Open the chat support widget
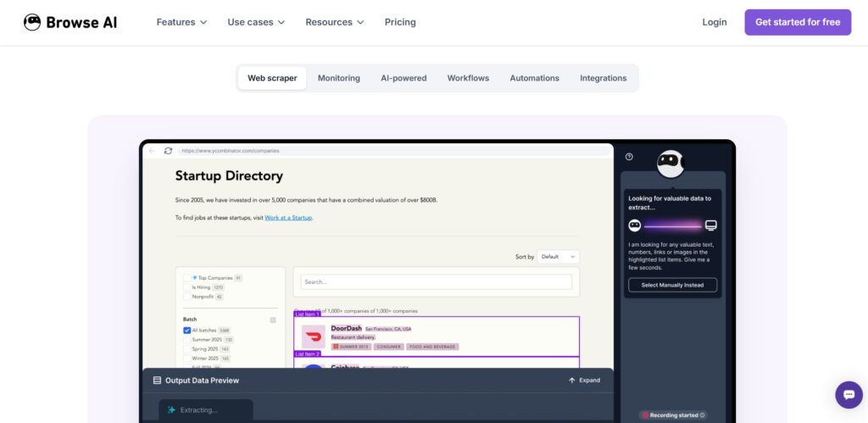Image resolution: width=868 pixels, height=423 pixels. coord(849,395)
